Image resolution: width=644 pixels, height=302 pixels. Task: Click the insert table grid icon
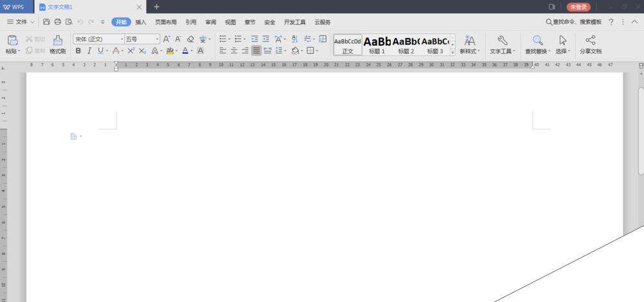pos(323,39)
